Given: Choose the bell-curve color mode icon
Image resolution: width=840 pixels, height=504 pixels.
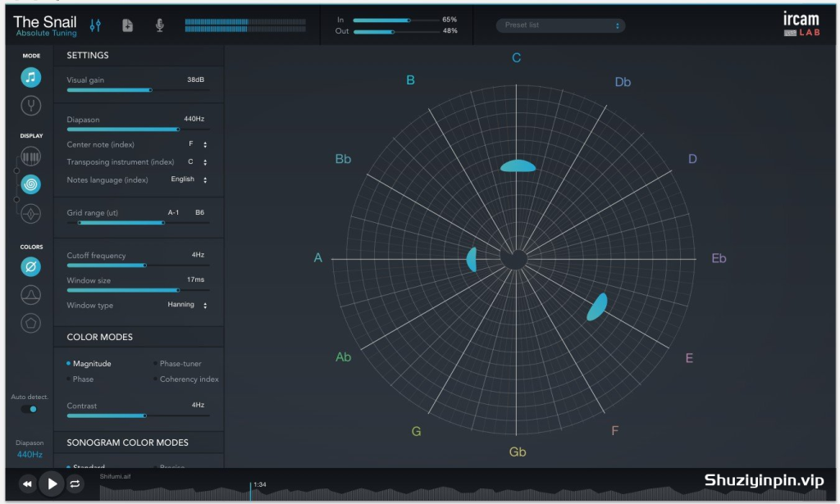Looking at the screenshot, I should pos(31,295).
